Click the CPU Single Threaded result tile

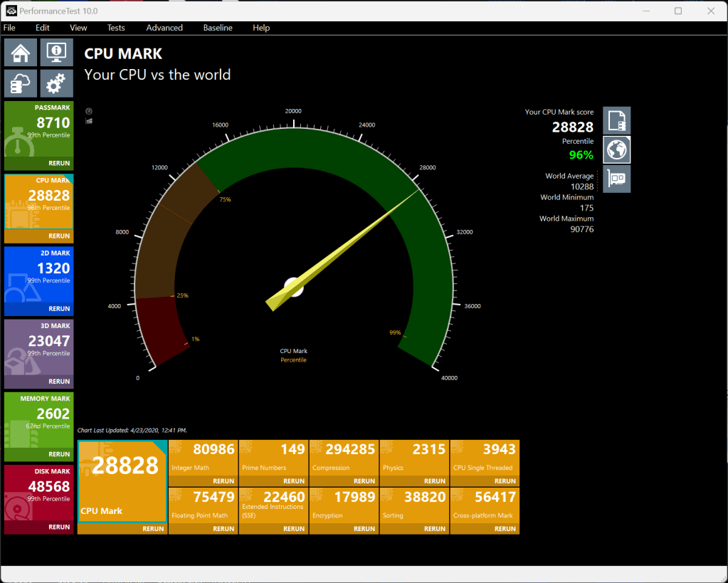tap(484, 457)
